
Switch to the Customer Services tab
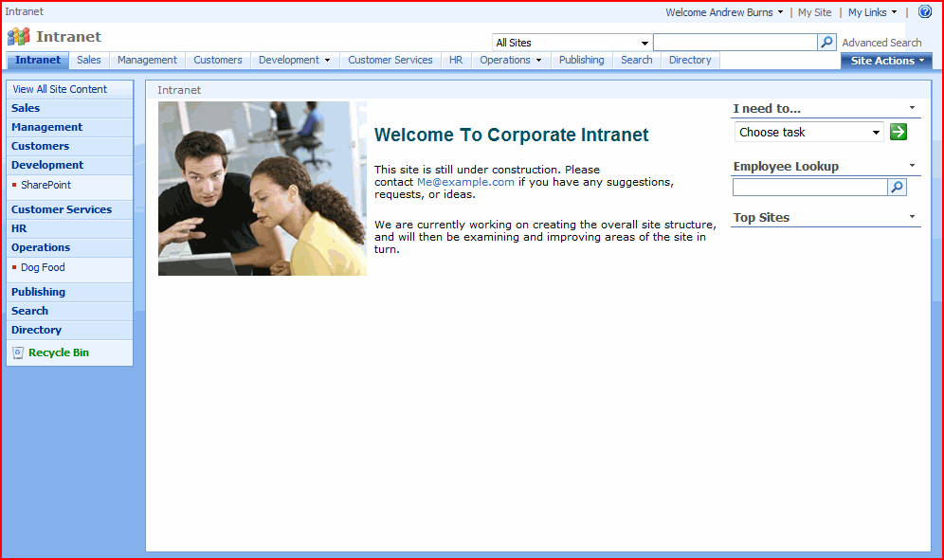pyautogui.click(x=390, y=60)
